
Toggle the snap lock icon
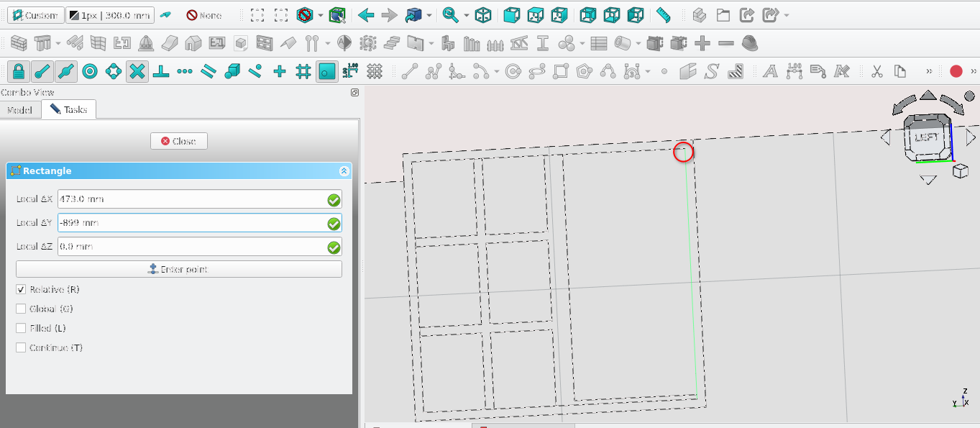(x=19, y=71)
